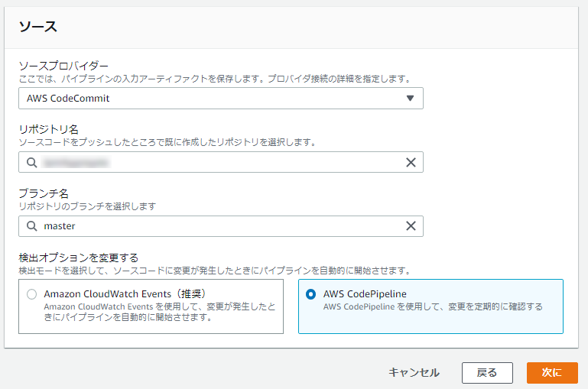Click the CloudWatch Events description text
The image size is (588, 389).
(160, 312)
